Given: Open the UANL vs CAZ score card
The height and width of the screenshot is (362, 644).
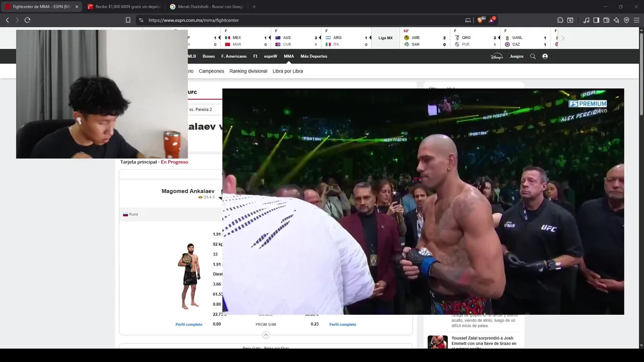Looking at the screenshot, I should [525, 38].
